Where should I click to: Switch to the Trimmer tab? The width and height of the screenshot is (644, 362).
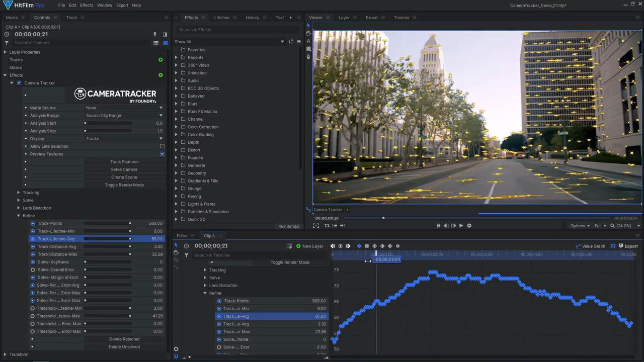(401, 18)
